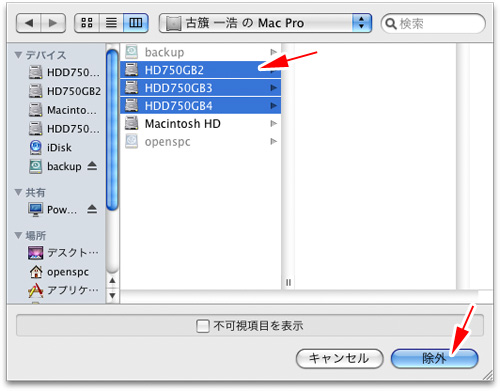
Task: Switch to list view
Action: [x=111, y=23]
